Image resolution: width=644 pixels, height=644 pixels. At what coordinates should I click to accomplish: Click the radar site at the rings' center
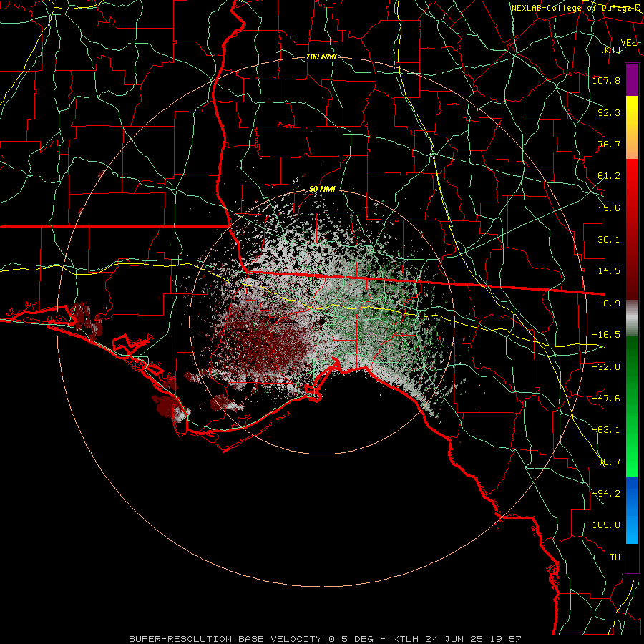pyautogui.click(x=321, y=321)
